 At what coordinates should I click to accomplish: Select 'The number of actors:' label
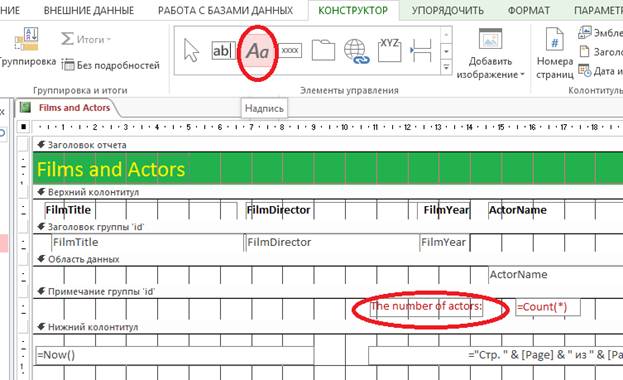(427, 306)
